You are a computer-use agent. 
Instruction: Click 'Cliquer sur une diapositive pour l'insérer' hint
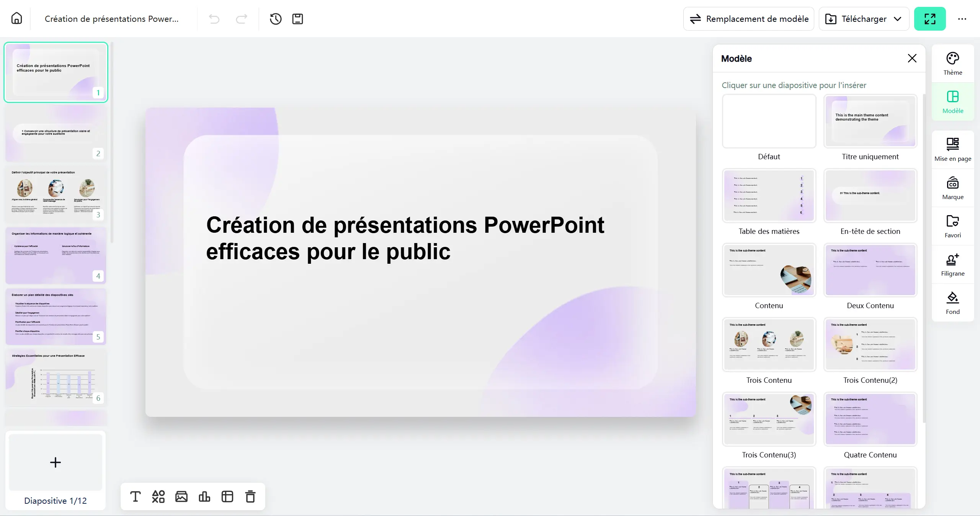[794, 85]
